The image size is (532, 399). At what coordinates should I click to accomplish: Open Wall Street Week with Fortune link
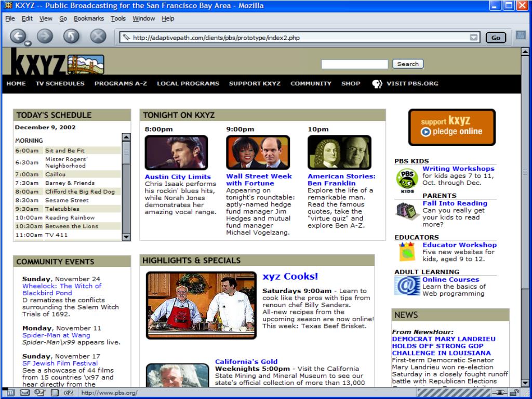tap(259, 180)
